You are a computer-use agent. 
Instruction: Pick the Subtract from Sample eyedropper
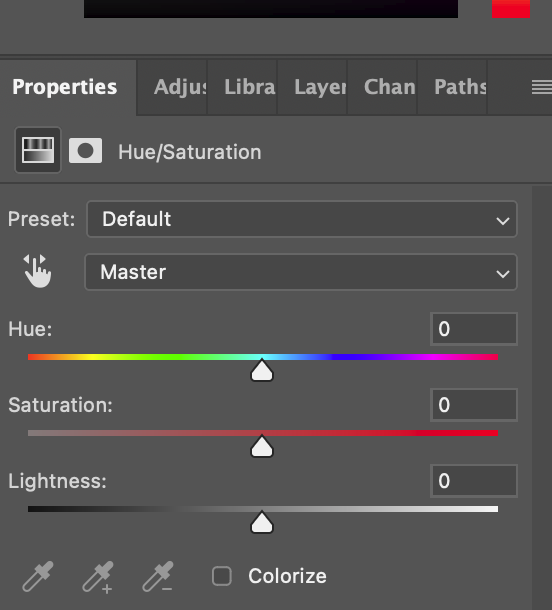point(158,577)
